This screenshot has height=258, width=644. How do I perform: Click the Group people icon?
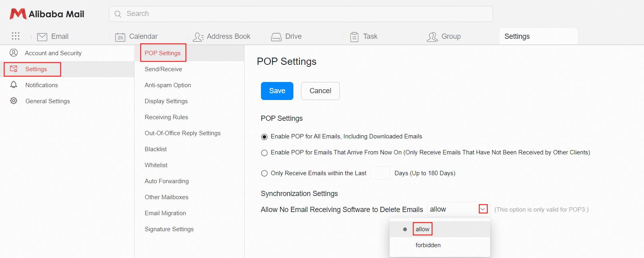click(432, 37)
